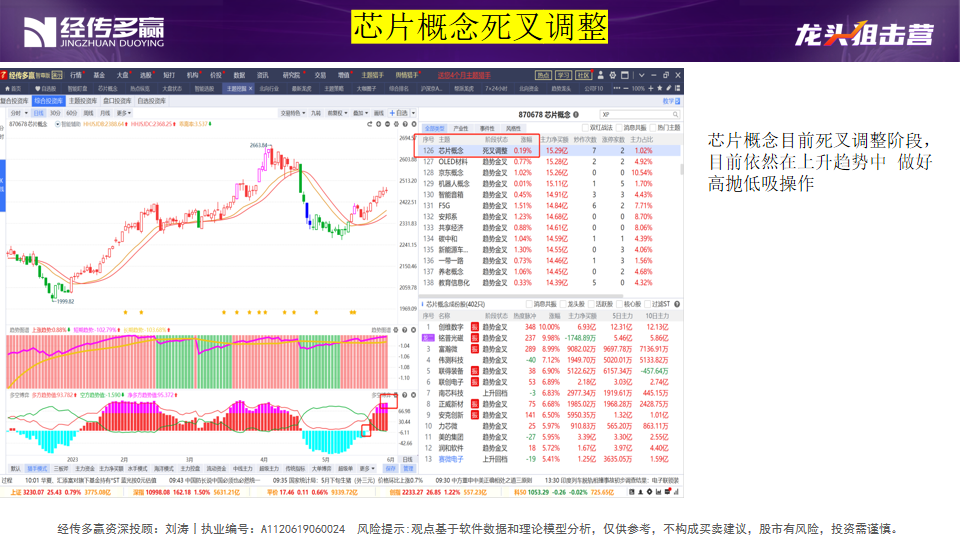
Task: Select the 芯片概念 row numbered 126
Action: (x=549, y=151)
